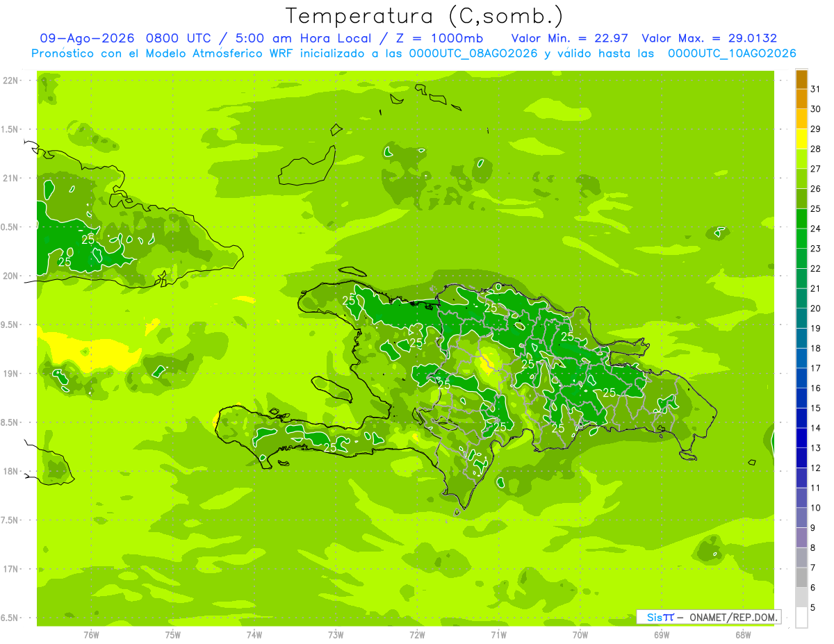Pick the gray color bar segment between 6 and 7

coord(801,577)
